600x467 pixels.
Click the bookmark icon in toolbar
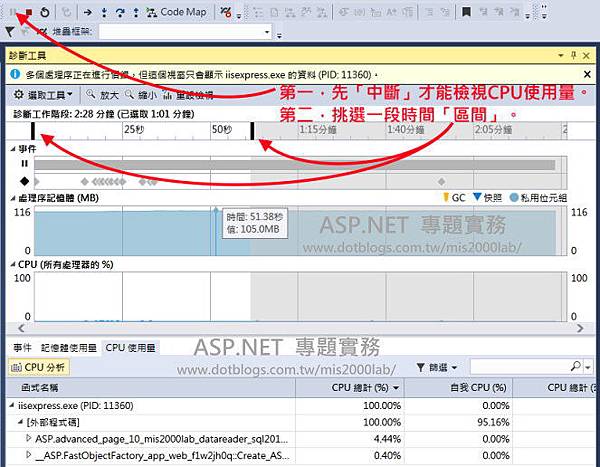pyautogui.click(x=466, y=12)
